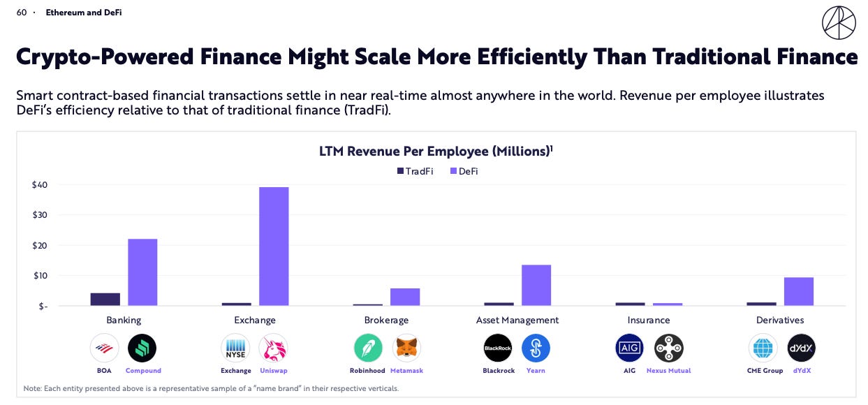Click the Banking category label
This screenshot has height=405, width=868.
124,320
